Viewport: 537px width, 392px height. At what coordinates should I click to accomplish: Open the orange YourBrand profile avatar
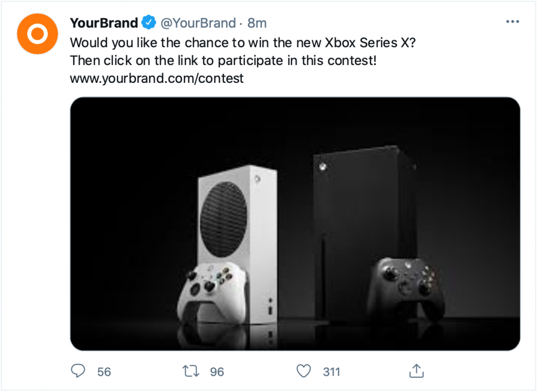click(x=37, y=34)
